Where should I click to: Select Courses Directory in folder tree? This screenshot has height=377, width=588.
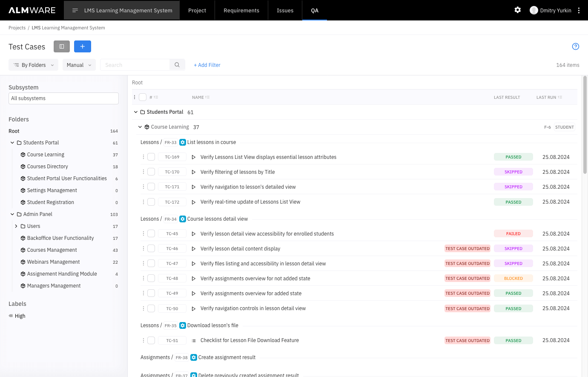(48, 167)
